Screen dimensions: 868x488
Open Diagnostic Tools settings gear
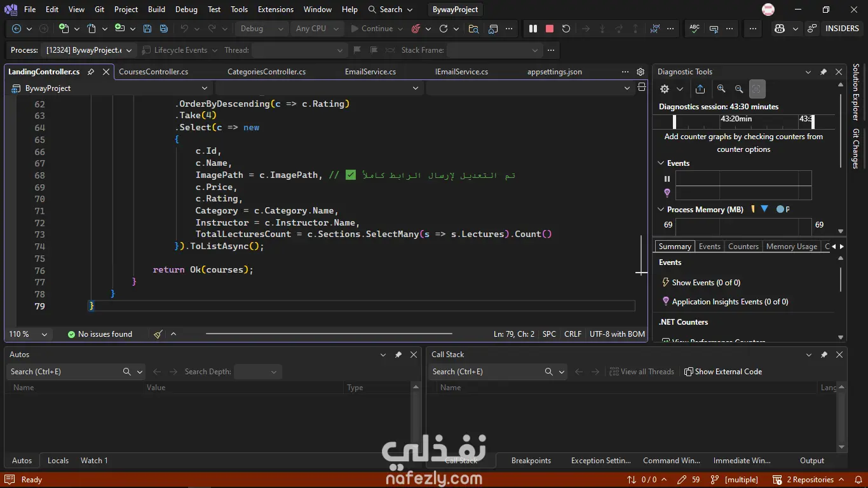coord(665,89)
